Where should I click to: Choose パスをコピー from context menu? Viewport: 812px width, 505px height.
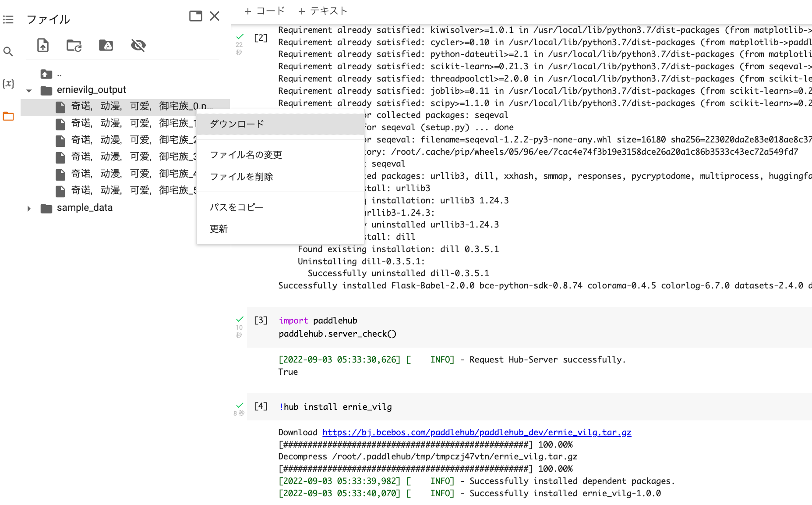(x=280, y=207)
